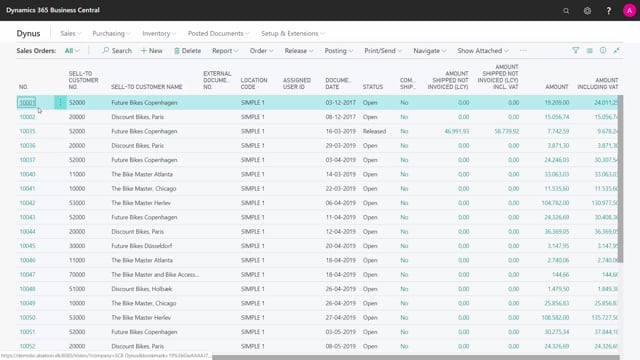The image size is (640, 360).
Task: Open the Report dropdown
Action: point(225,51)
